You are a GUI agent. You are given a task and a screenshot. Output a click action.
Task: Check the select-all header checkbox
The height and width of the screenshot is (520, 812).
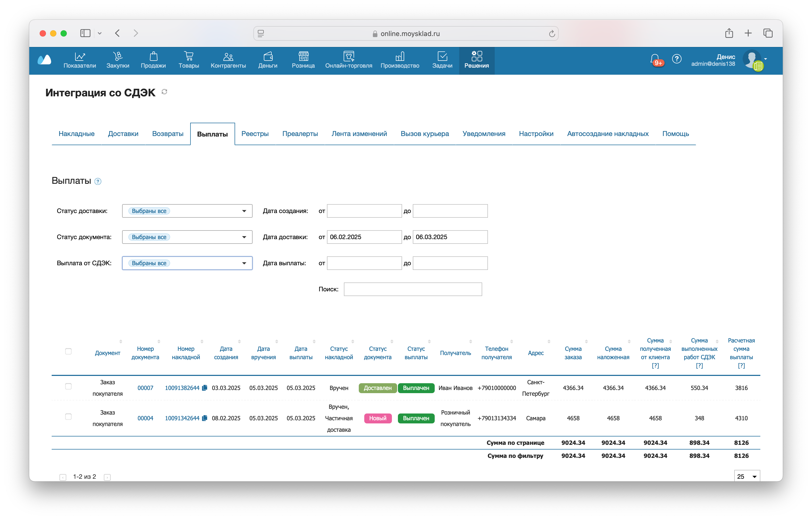point(68,352)
